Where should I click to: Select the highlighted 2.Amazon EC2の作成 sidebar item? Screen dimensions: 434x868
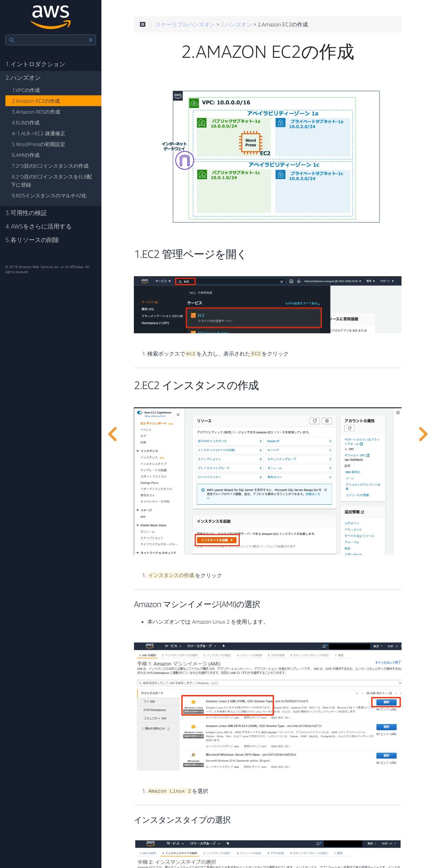(x=53, y=101)
